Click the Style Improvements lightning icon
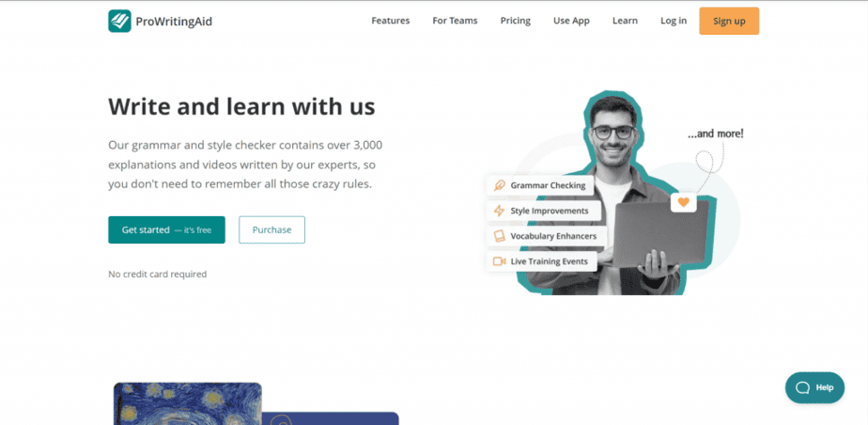 [500, 212]
